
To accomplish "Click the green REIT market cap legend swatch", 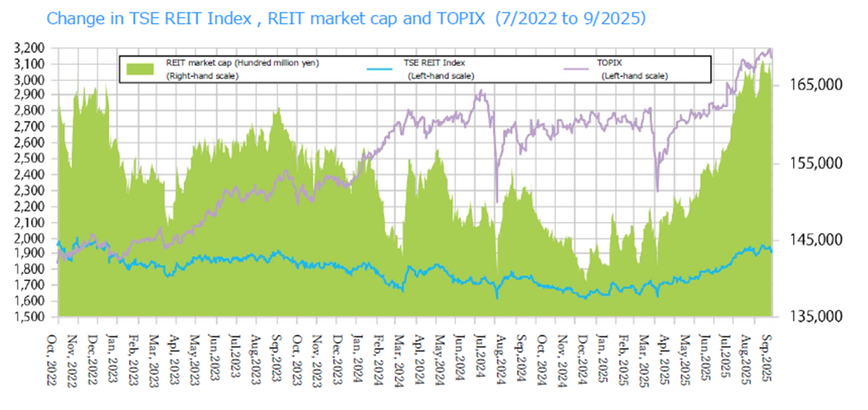I will [x=140, y=69].
